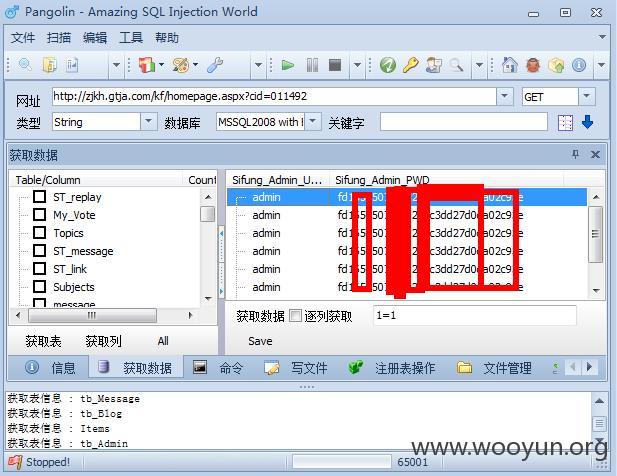
Task: Click the red-green cube toolbar icon
Action: [147, 65]
